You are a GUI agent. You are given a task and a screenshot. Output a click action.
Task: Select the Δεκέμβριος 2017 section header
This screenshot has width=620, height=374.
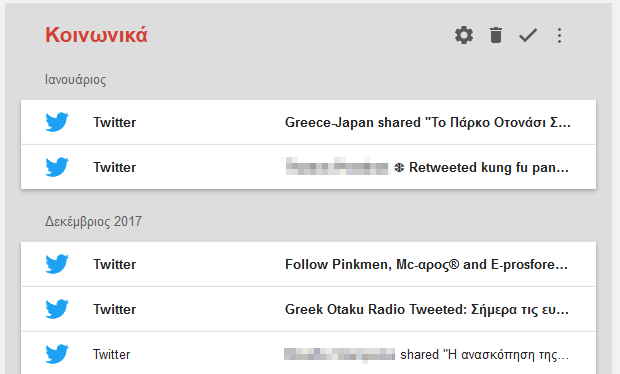pos(93,221)
